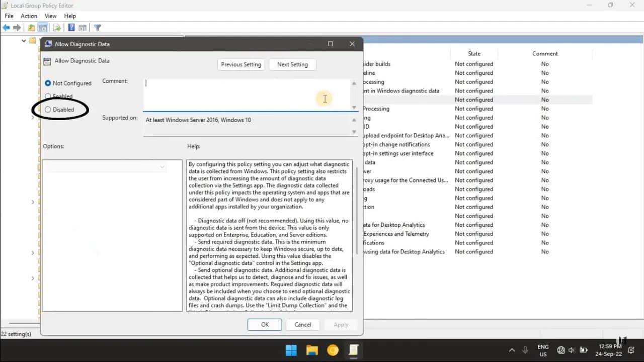
Task: Select the Not Configured radio button
Action: [x=48, y=83]
